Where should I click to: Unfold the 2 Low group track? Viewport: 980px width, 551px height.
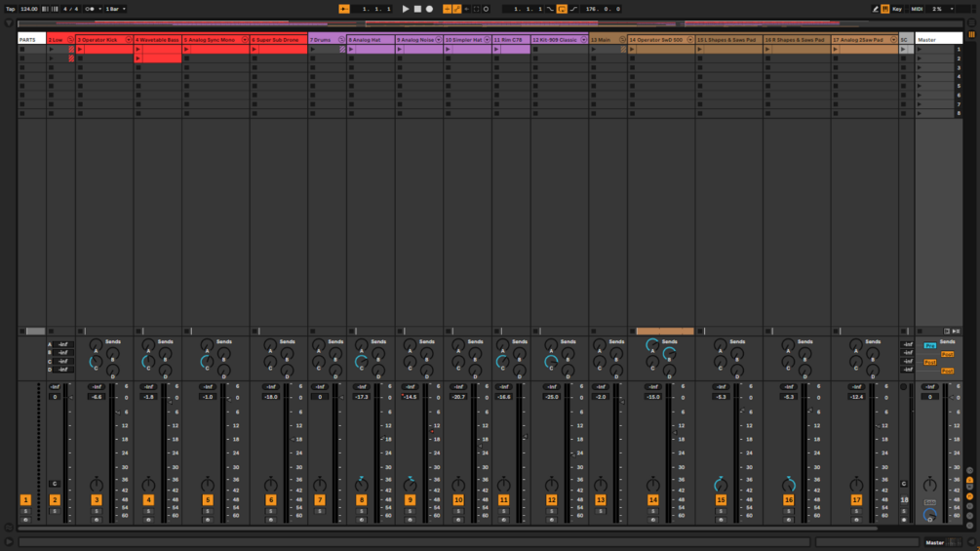70,39
